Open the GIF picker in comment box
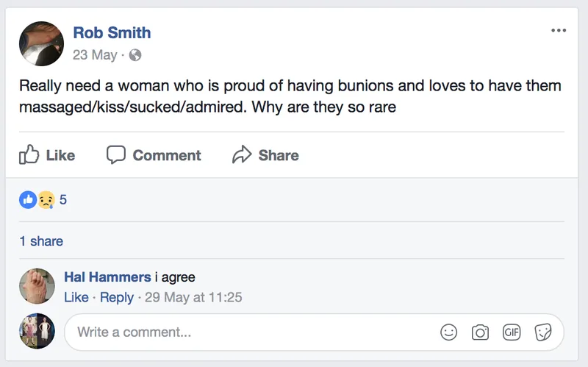The image size is (588, 367). (x=512, y=332)
